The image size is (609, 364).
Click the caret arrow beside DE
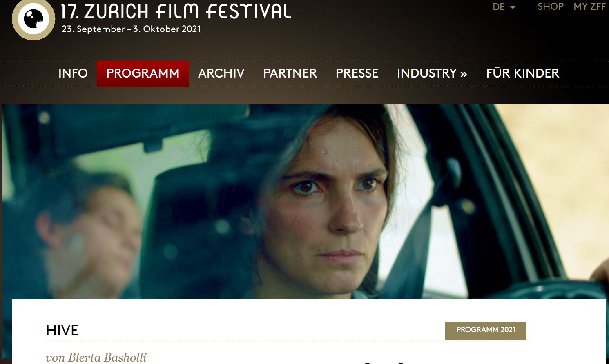pos(513,7)
